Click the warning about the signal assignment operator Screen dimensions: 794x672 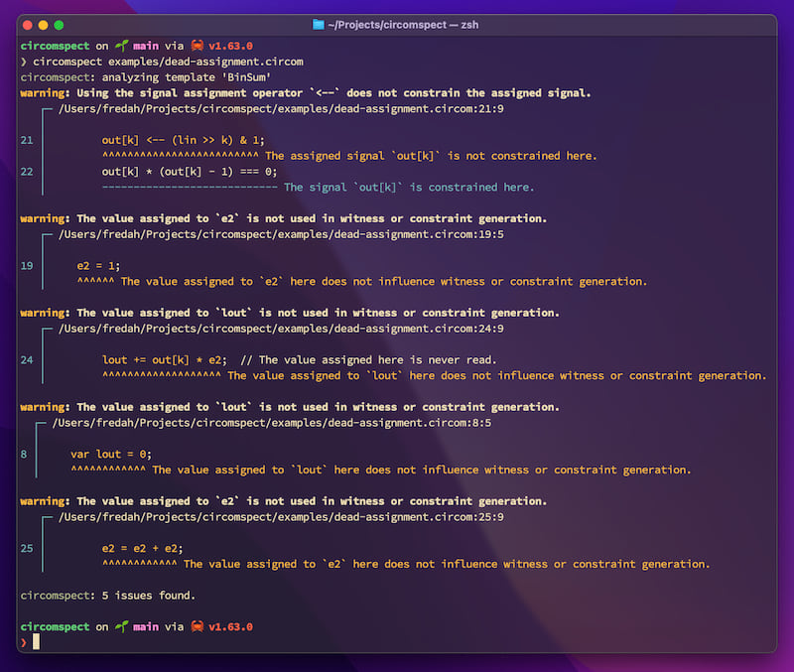306,93
